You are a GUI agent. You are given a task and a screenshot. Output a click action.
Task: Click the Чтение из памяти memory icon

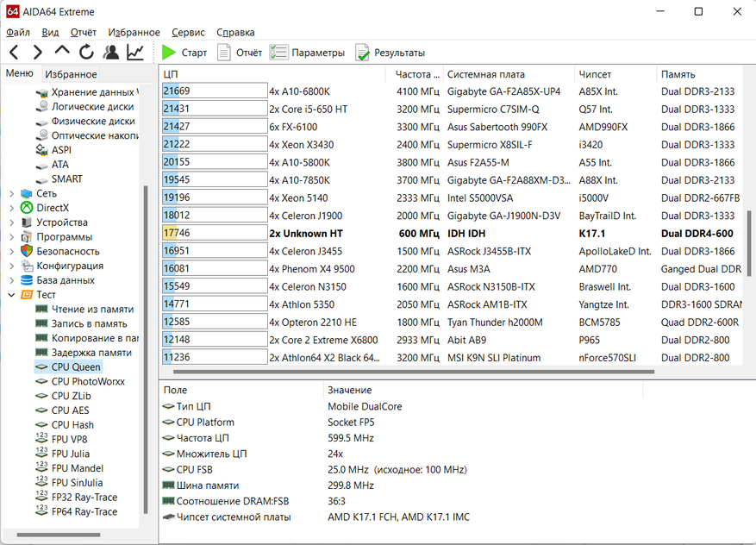[42, 310]
